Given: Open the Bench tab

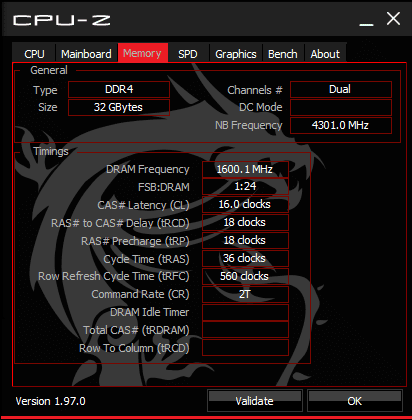Looking at the screenshot, I should [x=283, y=53].
